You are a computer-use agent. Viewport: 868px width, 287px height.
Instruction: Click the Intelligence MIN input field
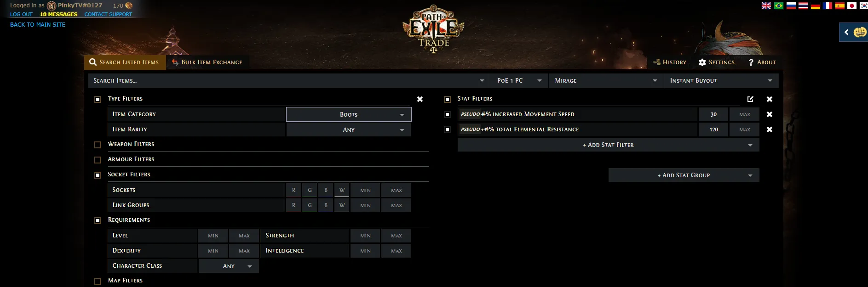365,251
